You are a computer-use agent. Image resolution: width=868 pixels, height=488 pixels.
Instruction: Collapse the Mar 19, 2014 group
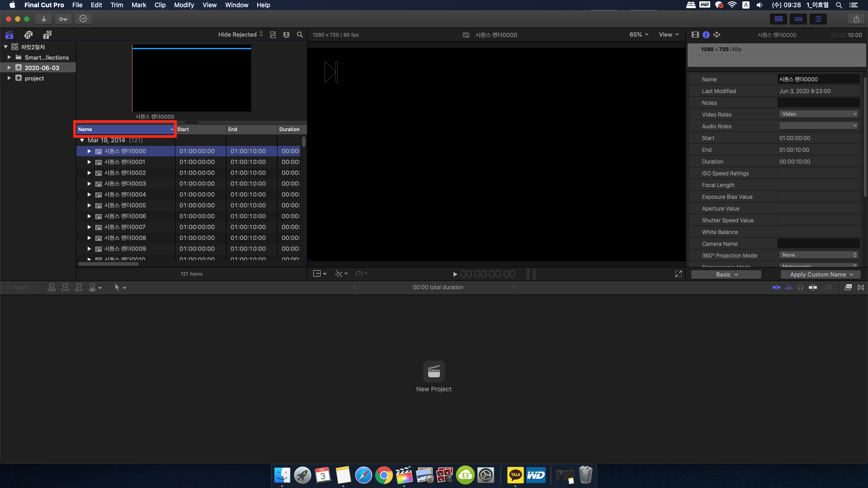pos(82,141)
